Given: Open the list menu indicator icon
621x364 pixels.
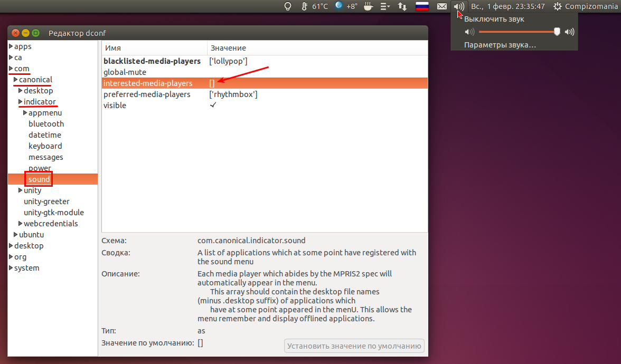Looking at the screenshot, I should pos(385,6).
